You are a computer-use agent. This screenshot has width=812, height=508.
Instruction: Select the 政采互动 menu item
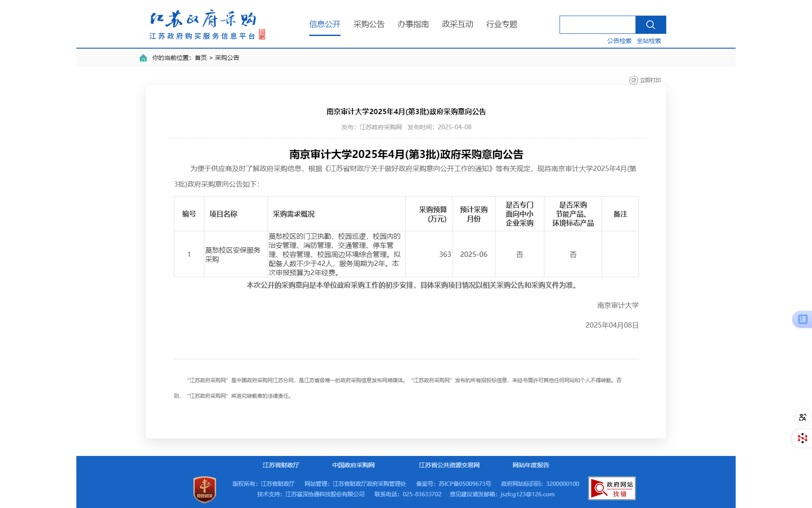pos(458,24)
